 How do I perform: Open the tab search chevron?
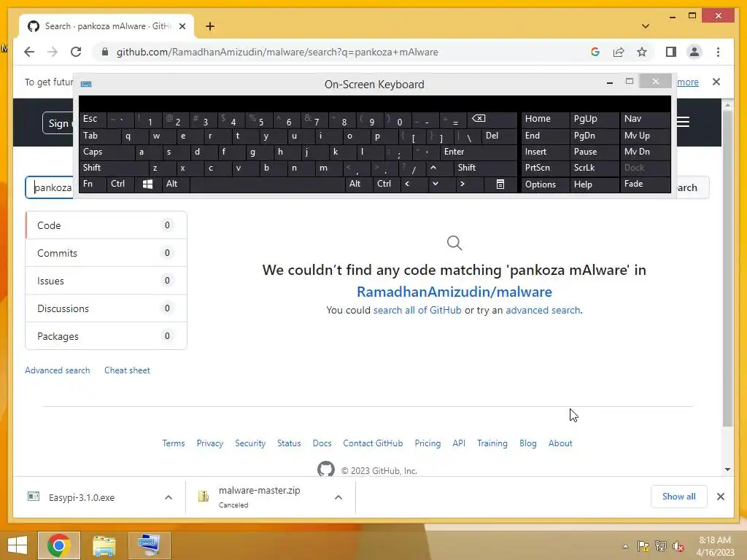tap(645, 26)
